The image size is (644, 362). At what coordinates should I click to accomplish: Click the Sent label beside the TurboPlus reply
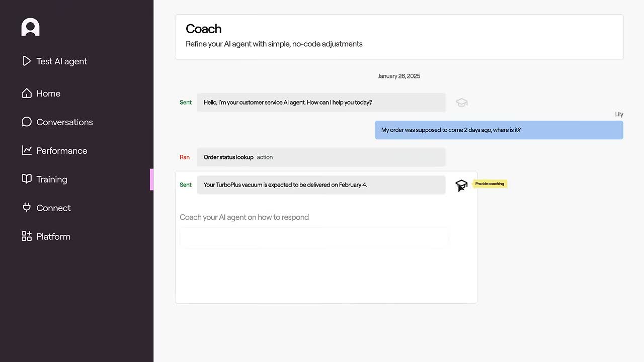(x=186, y=185)
